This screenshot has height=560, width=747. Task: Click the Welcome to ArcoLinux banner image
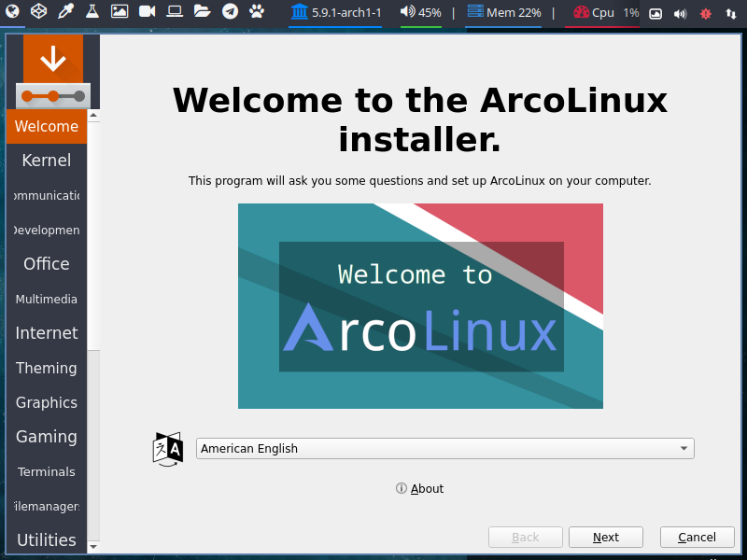click(x=420, y=306)
